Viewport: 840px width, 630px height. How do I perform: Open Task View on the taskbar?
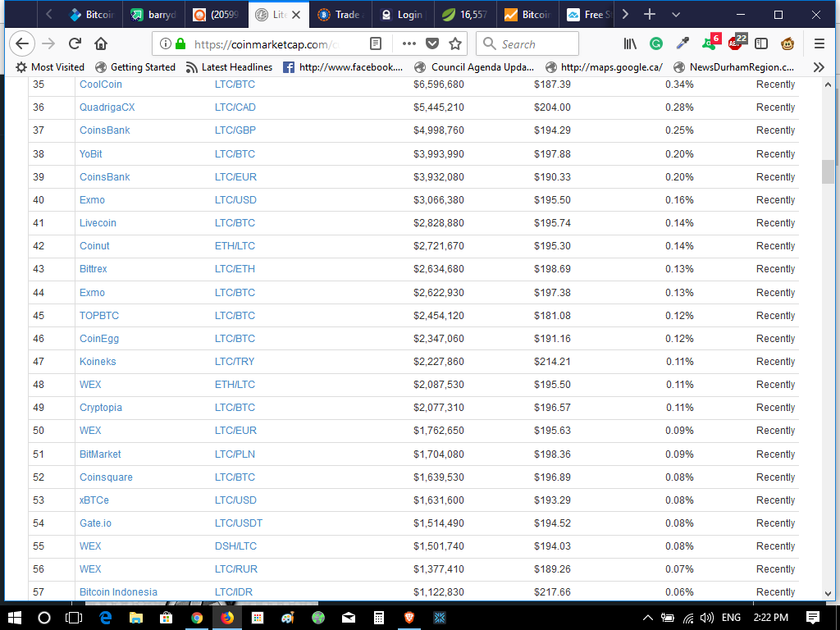[73, 618]
